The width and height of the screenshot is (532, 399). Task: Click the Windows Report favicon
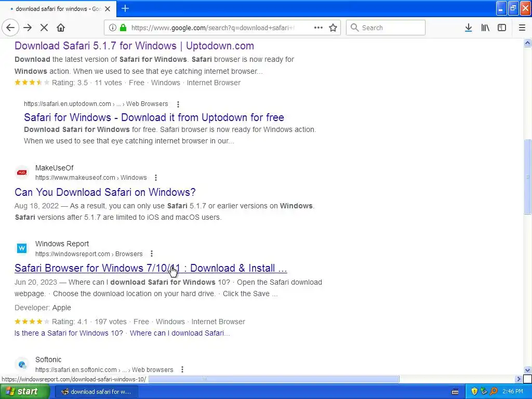pos(22,248)
